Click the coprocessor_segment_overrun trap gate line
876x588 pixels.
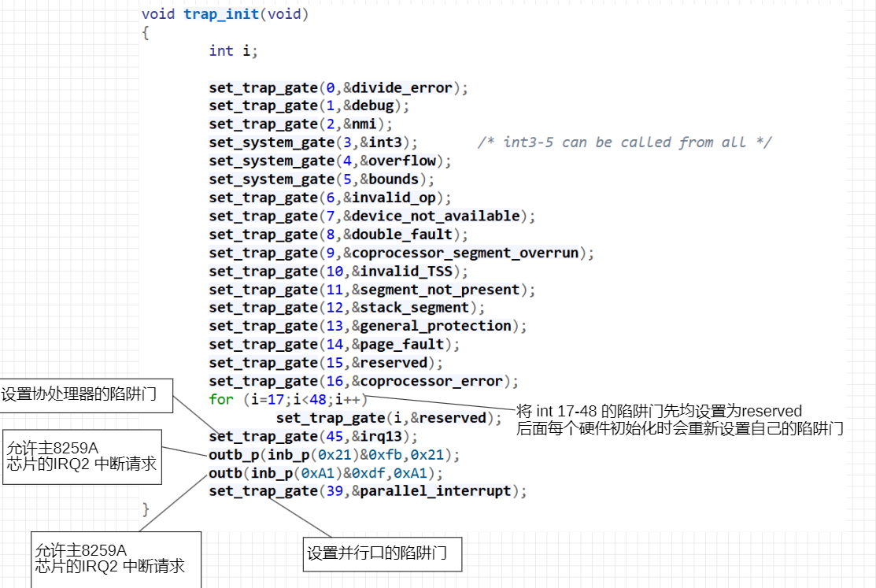pos(401,253)
